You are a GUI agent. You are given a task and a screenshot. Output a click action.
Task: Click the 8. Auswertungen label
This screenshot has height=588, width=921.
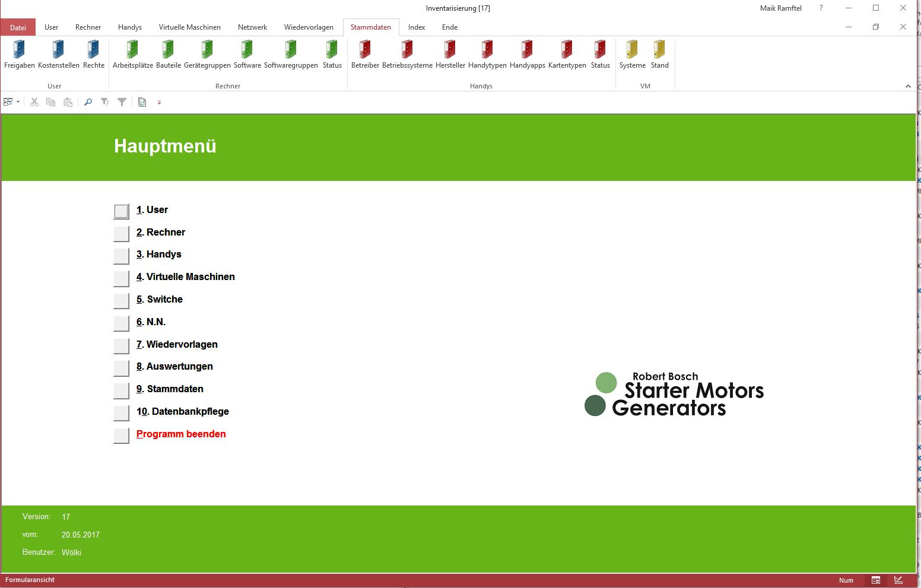[174, 366]
